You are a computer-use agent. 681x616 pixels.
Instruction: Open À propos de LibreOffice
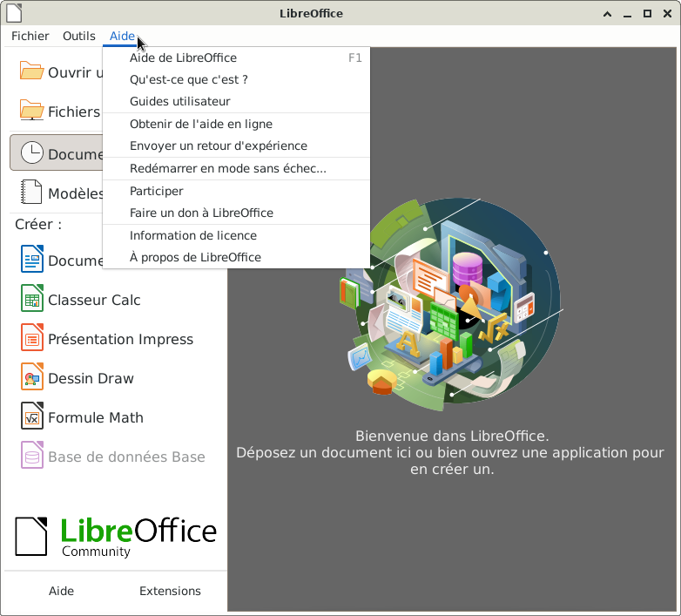coord(236,257)
